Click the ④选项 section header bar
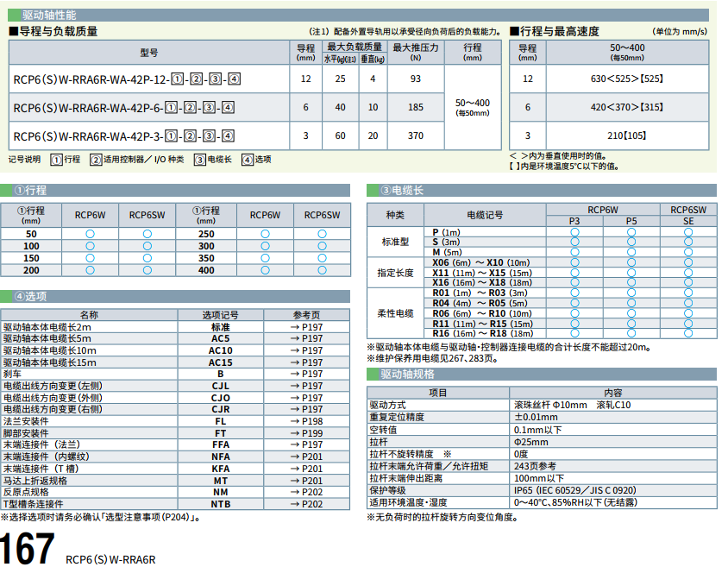The image size is (728, 567). pyautogui.click(x=175, y=296)
